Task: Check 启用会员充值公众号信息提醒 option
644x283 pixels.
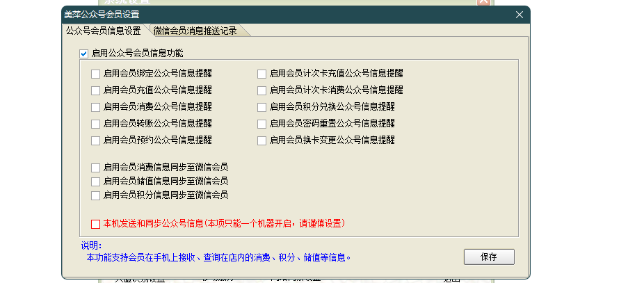Action: pos(95,90)
